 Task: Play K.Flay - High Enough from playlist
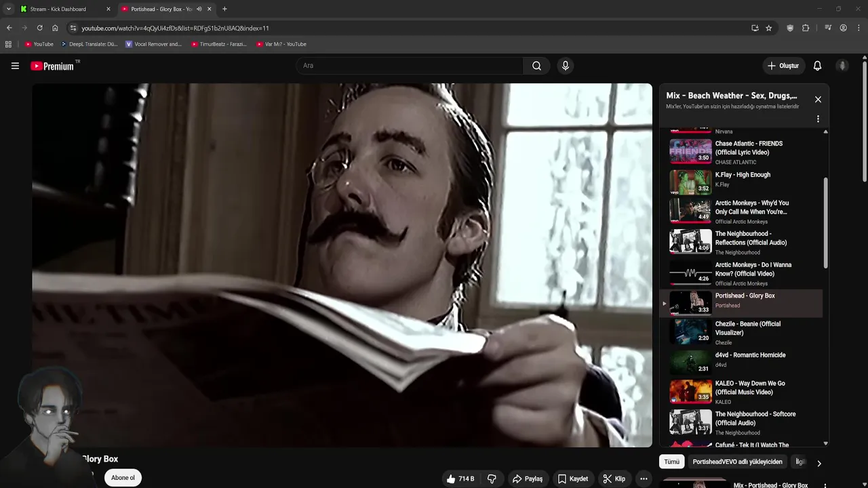point(741,182)
